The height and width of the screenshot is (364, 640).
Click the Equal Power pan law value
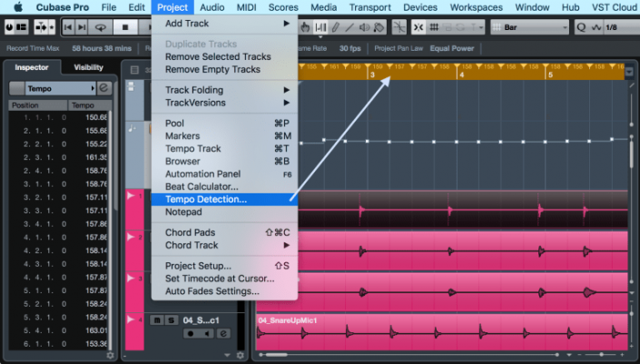tap(452, 48)
